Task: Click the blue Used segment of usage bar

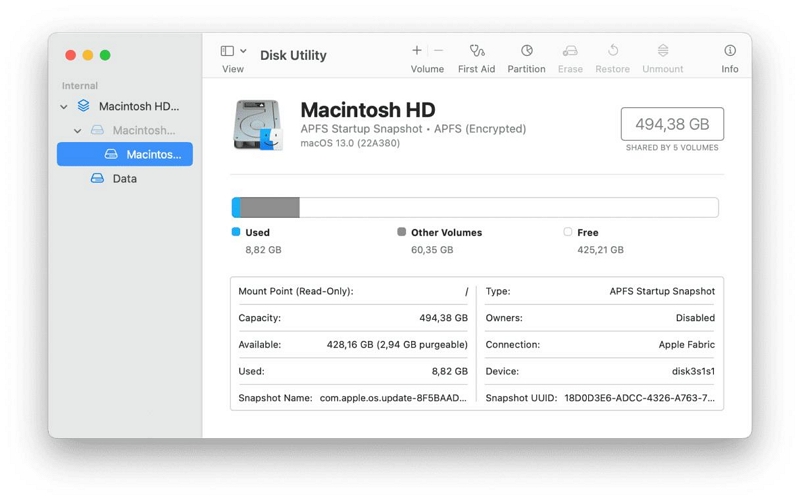Action: pos(236,208)
